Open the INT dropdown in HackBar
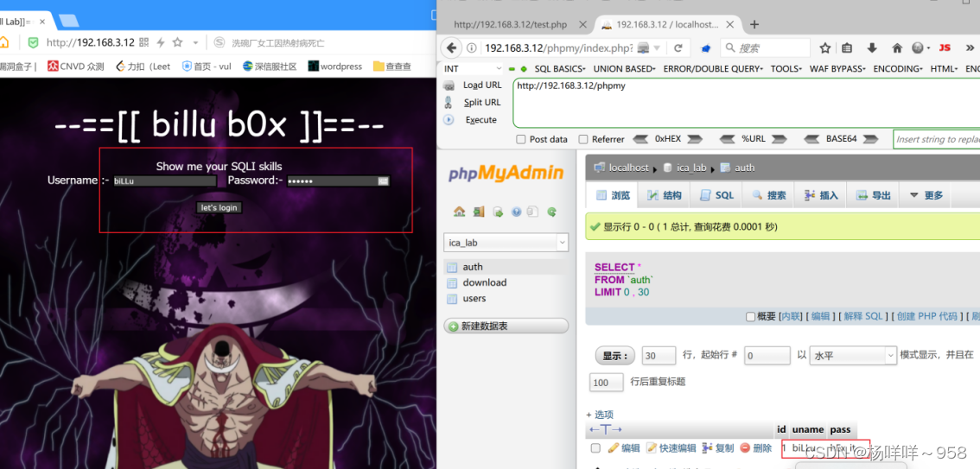 [x=473, y=69]
